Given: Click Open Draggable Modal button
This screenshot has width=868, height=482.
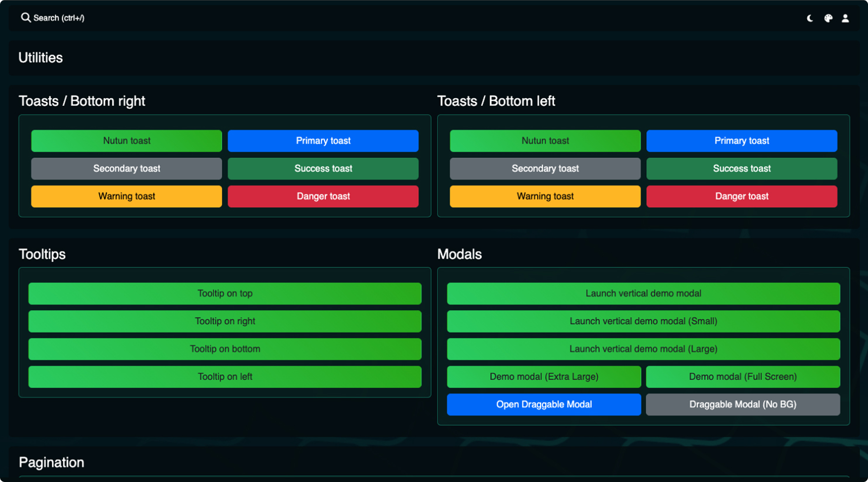Looking at the screenshot, I should (544, 405).
